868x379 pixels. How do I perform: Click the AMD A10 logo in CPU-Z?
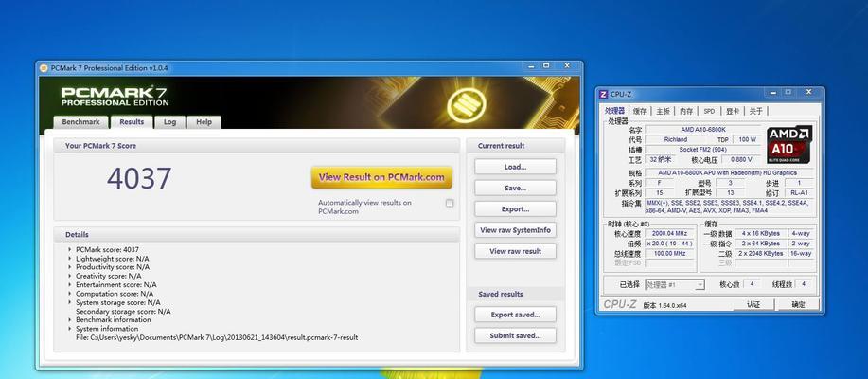(x=788, y=145)
